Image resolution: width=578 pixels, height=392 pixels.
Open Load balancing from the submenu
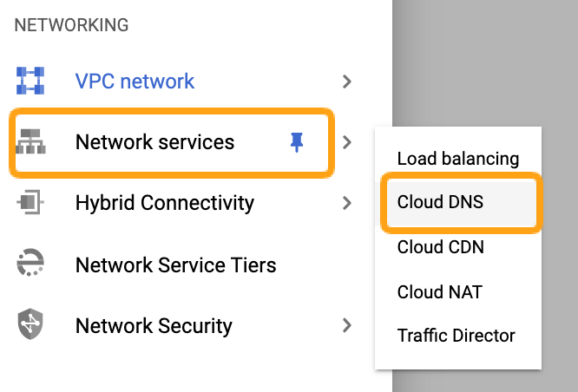point(457,159)
